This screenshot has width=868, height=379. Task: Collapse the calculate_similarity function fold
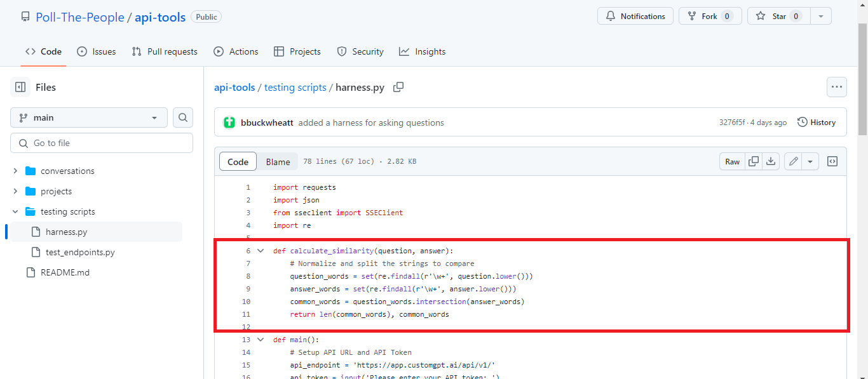tap(261, 250)
